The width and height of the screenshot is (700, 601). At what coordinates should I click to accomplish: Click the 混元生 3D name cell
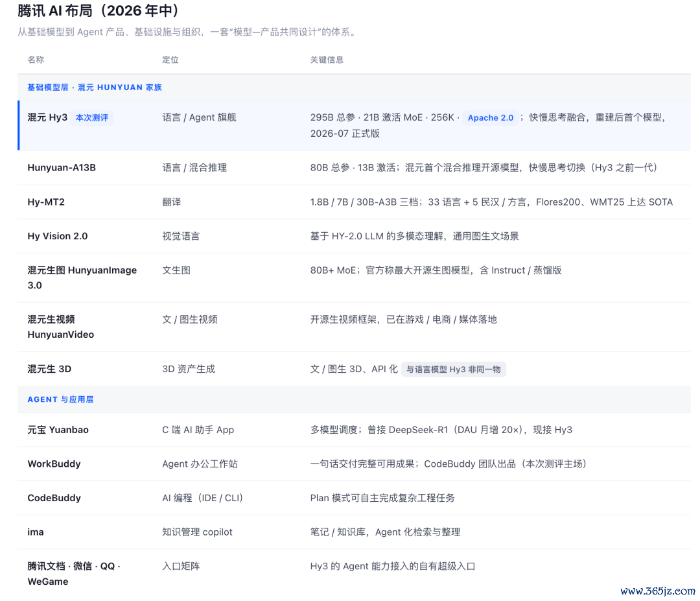click(x=49, y=369)
